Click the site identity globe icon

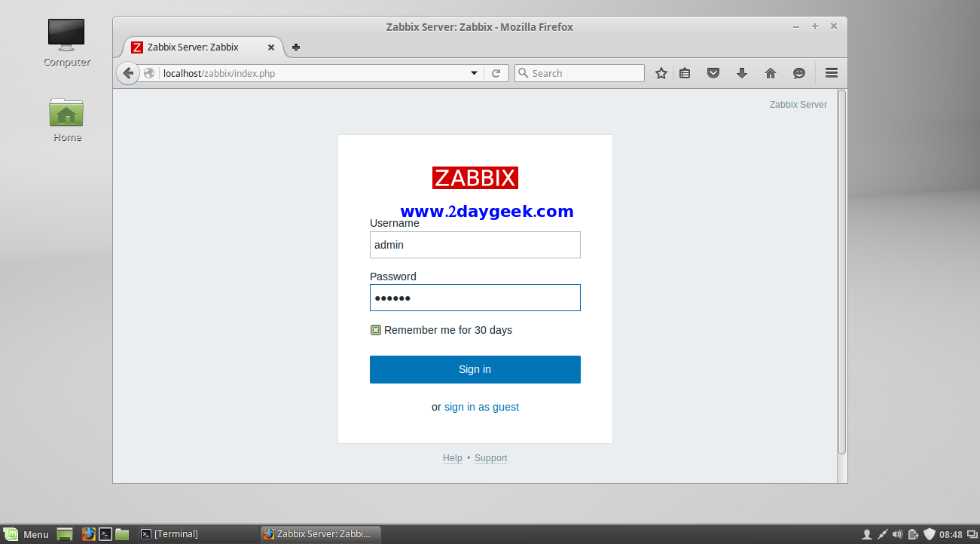149,73
